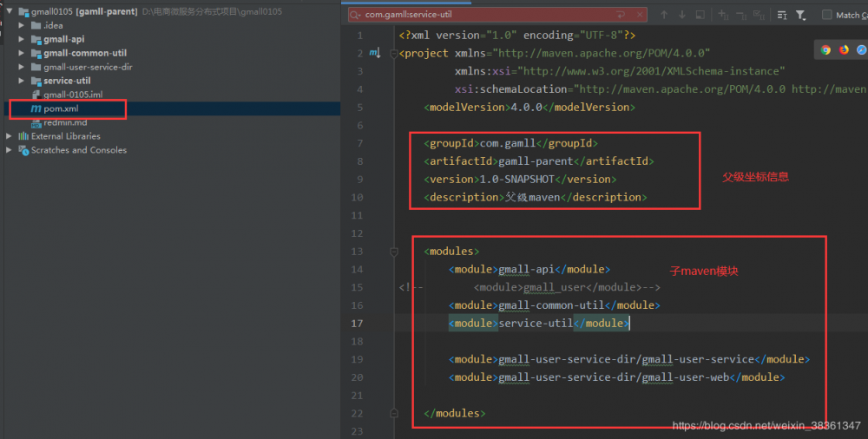The image size is (868, 439).
Task: Enable the Match Case checkbox
Action: 827,15
